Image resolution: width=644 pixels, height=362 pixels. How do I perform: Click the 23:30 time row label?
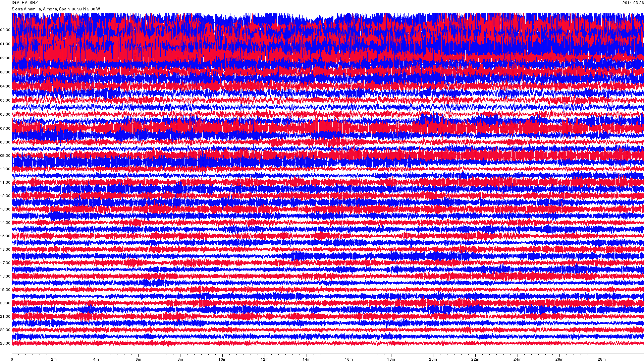click(x=5, y=344)
